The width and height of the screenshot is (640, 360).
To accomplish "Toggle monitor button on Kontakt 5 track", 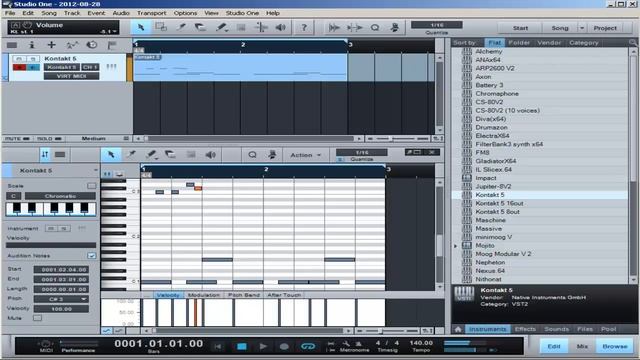I will pos(33,67).
